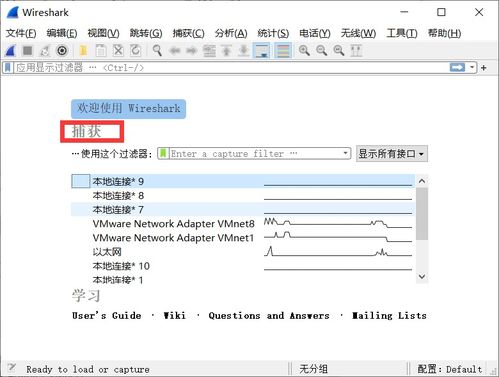Click the capture filter green bookmark icon

(163, 153)
